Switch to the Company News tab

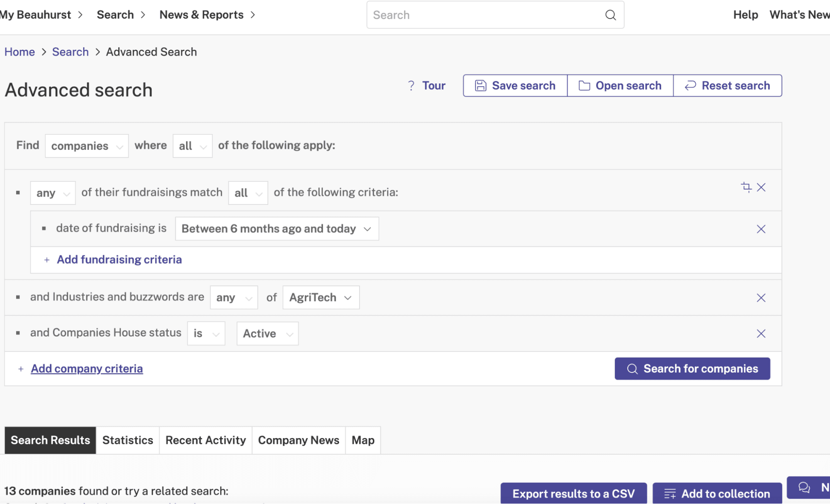[x=299, y=440]
